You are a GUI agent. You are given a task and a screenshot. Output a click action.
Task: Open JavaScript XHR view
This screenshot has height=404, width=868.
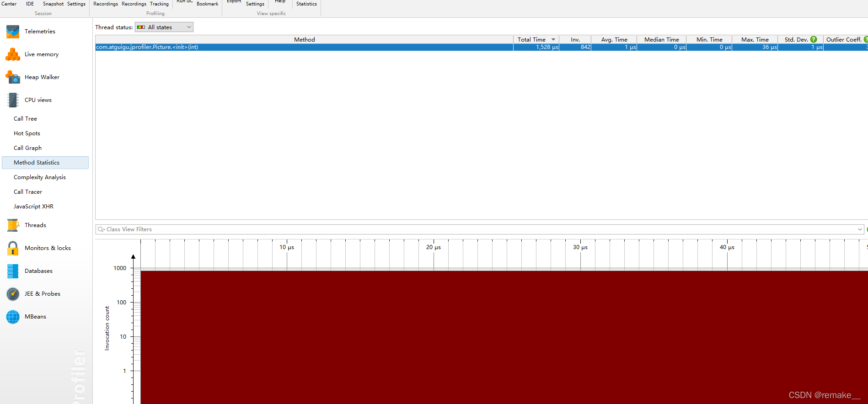[x=33, y=207]
